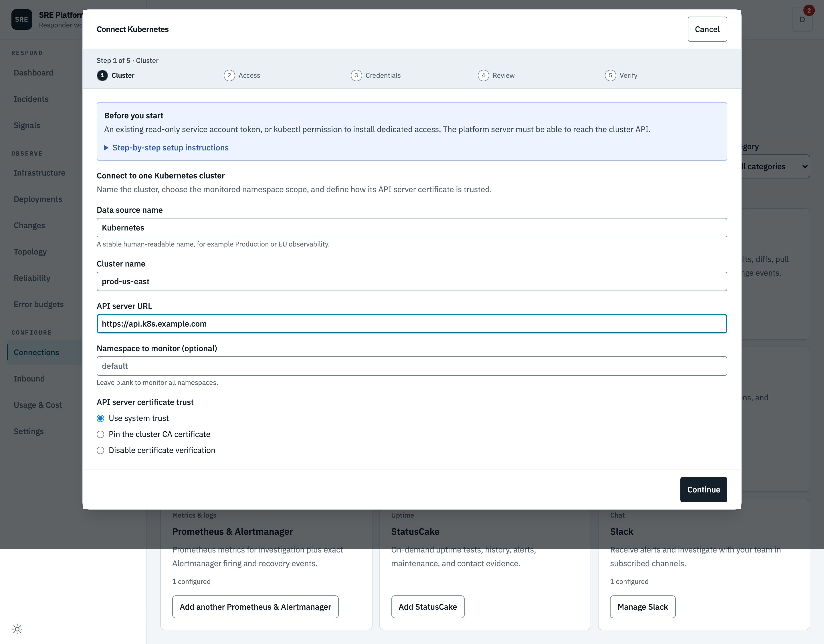Image resolution: width=824 pixels, height=644 pixels.
Task: Open Settings in the sidebar
Action: coord(29,431)
